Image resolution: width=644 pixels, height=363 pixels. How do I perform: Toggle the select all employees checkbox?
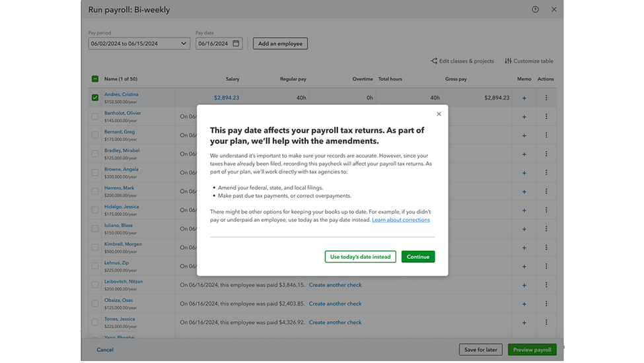[95, 79]
